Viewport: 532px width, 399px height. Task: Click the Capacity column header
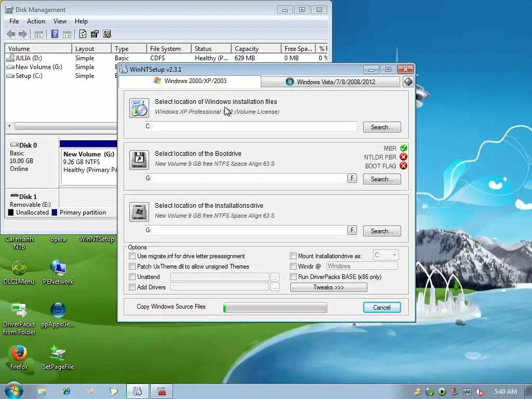coord(256,48)
